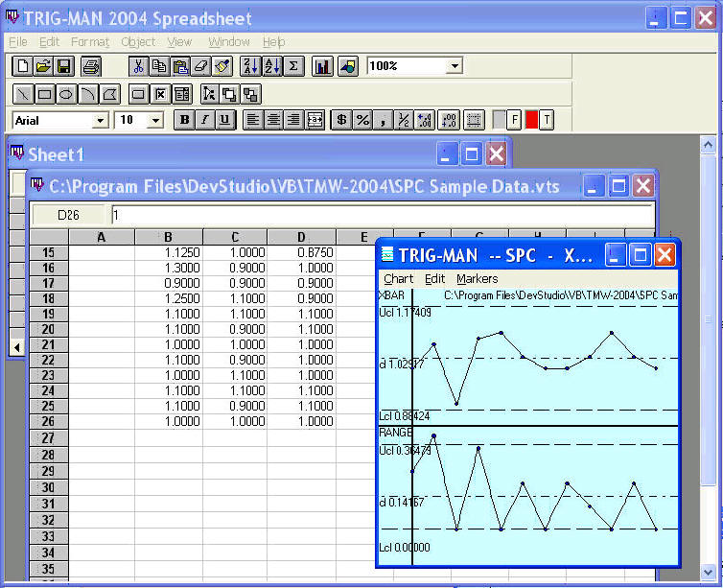The height and width of the screenshot is (588, 723).
Task: Select the format painter brush icon
Action: pos(222,66)
